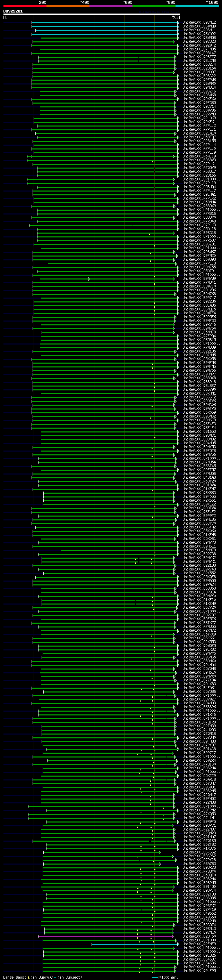Image resolution: width=222 pixels, height=980 pixels.
Task: Open hit UniRef100_Q8LCN8
Action: (x=199, y=60)
